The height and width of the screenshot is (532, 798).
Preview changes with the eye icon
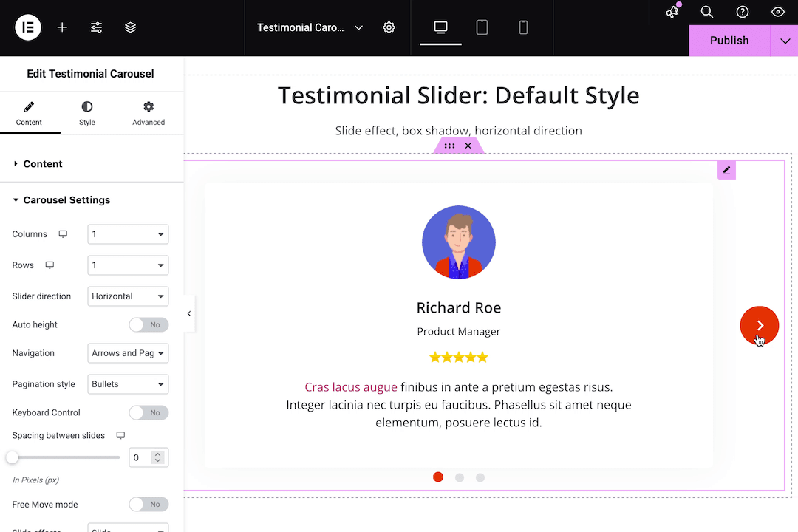click(x=777, y=12)
